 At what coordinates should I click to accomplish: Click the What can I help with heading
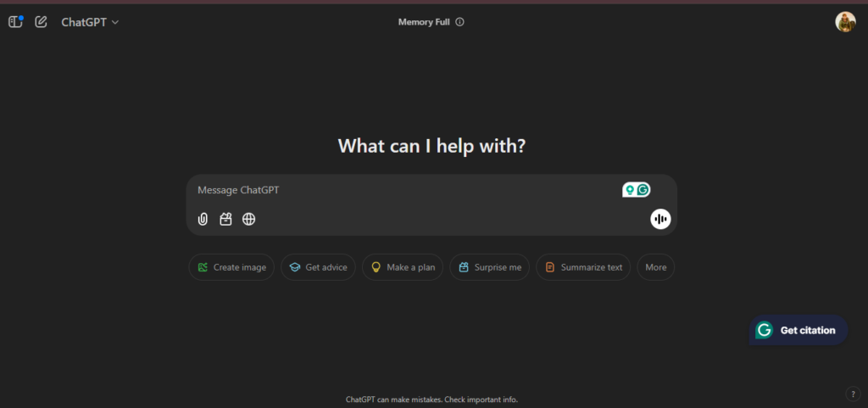point(431,146)
